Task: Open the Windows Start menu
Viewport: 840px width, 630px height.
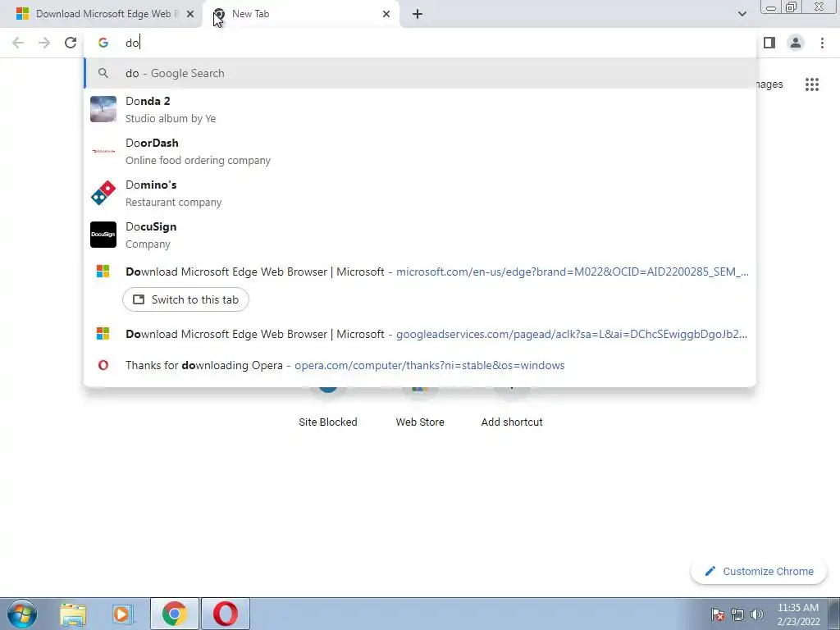Action: pyautogui.click(x=21, y=614)
